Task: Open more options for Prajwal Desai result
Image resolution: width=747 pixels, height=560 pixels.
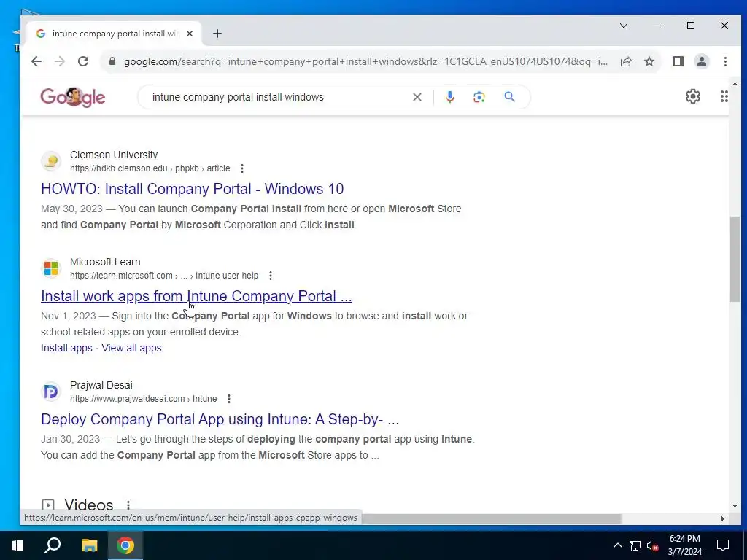Action: point(229,399)
